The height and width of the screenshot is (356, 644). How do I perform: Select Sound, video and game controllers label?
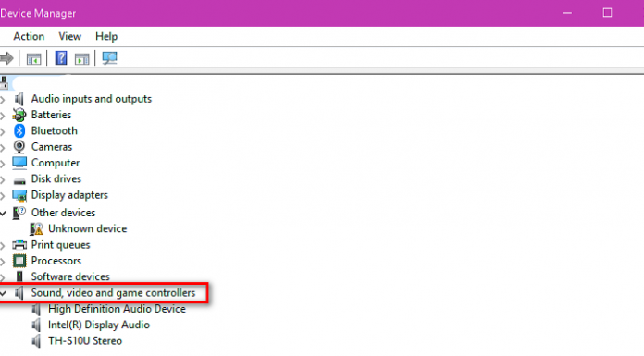pyautogui.click(x=113, y=293)
